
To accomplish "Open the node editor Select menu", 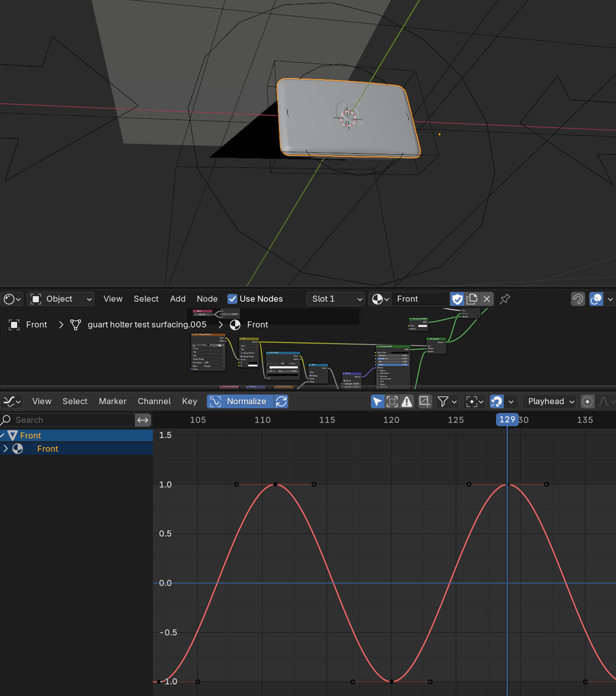I will point(146,299).
